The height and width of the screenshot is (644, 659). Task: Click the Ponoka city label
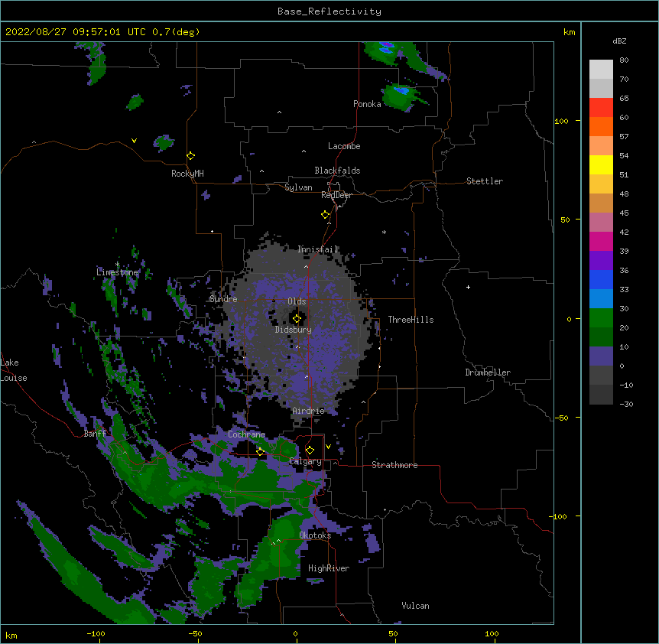tap(367, 104)
